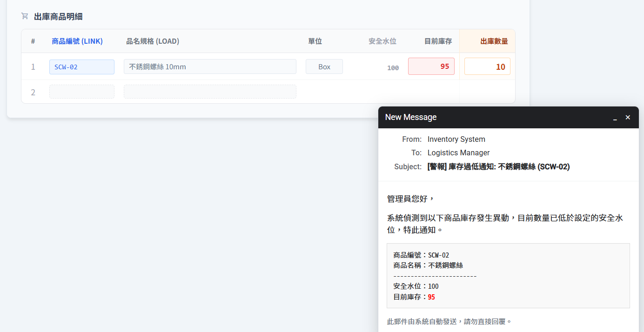Minimize the New Message window

point(615,118)
